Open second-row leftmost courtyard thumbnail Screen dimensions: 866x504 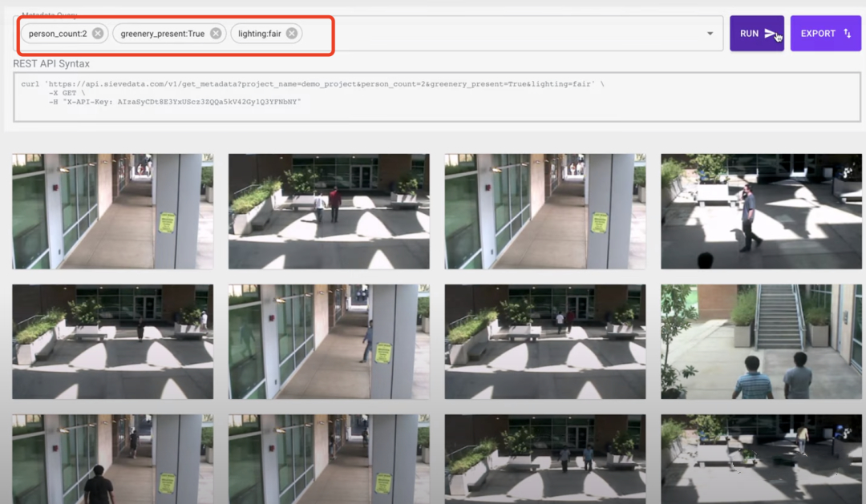113,341
